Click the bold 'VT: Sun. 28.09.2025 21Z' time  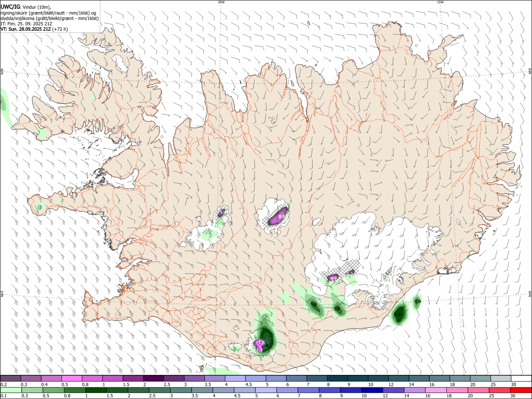pos(25,29)
